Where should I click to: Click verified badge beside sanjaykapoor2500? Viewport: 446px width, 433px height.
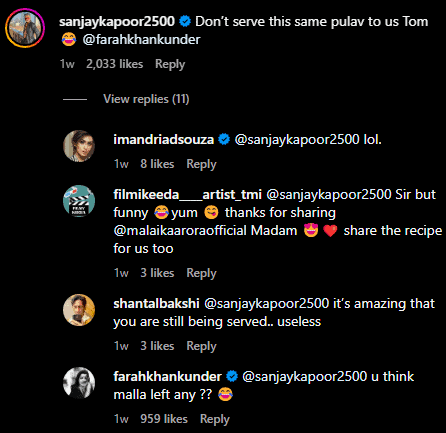click(185, 22)
